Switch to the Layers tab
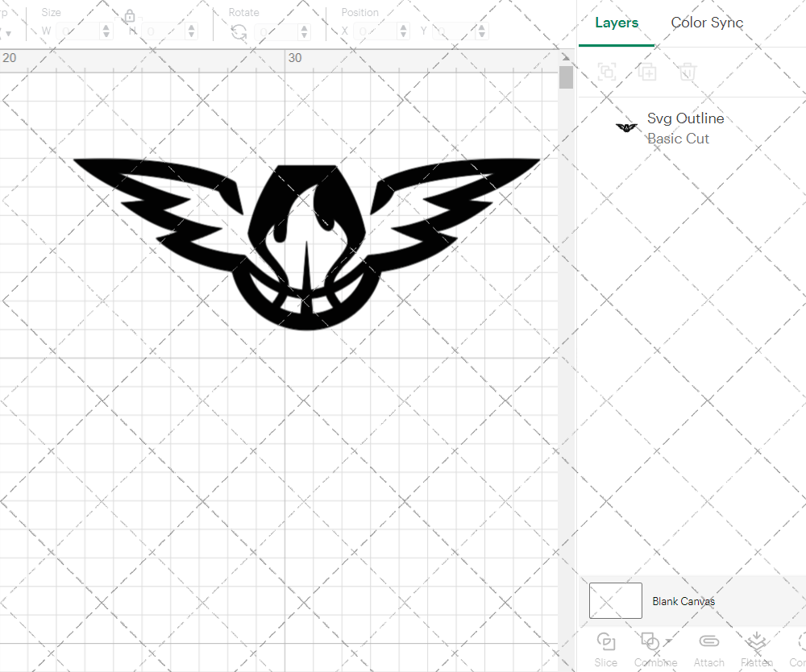The image size is (806, 672). click(616, 23)
